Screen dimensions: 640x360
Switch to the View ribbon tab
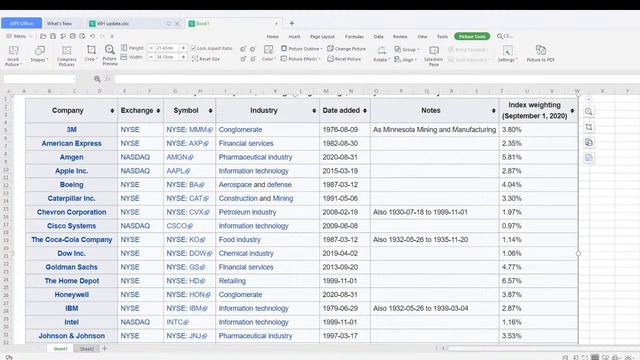coord(422,36)
